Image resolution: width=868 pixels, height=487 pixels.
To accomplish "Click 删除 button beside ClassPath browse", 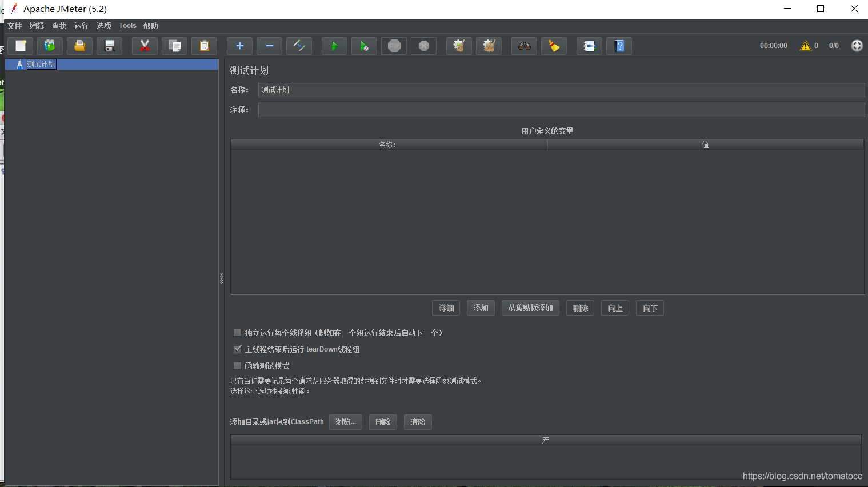I will click(x=383, y=422).
